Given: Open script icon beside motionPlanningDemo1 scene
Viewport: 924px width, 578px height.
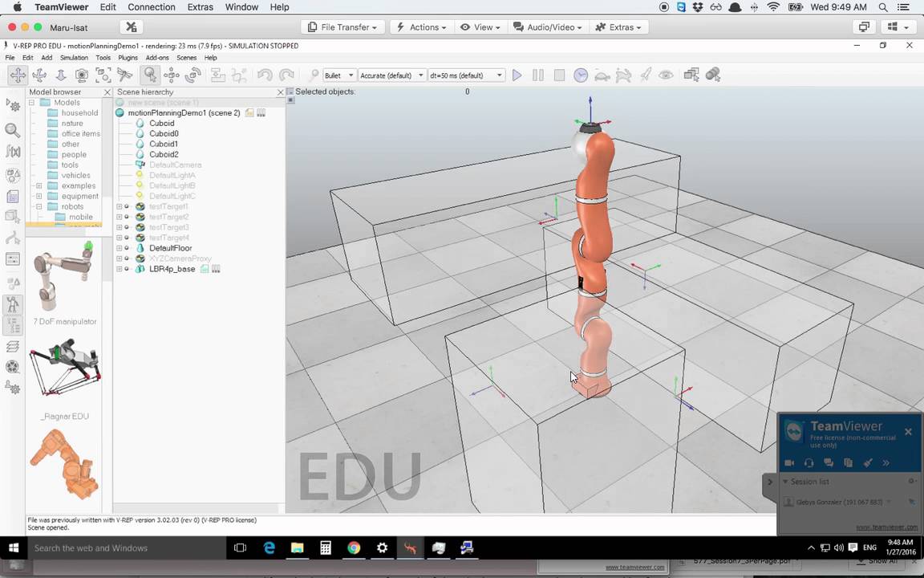Looking at the screenshot, I should point(250,112).
